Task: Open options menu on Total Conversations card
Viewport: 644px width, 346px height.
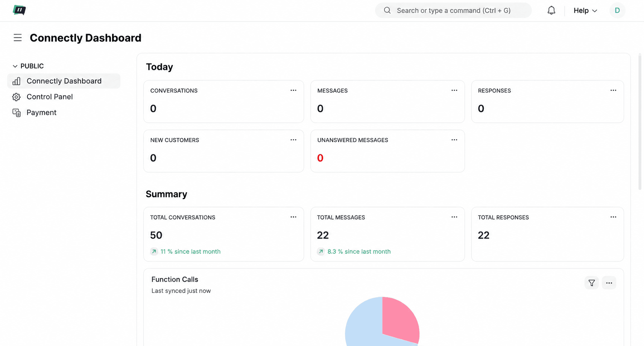Action: coord(293,217)
